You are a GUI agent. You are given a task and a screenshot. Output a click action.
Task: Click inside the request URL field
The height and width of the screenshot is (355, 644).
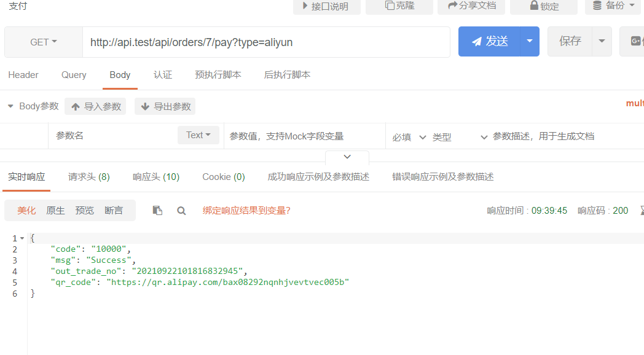coord(264,42)
